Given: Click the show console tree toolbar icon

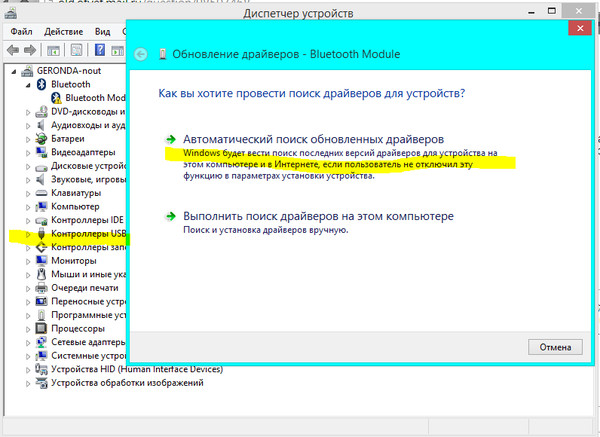Looking at the screenshot, I should (53, 50).
